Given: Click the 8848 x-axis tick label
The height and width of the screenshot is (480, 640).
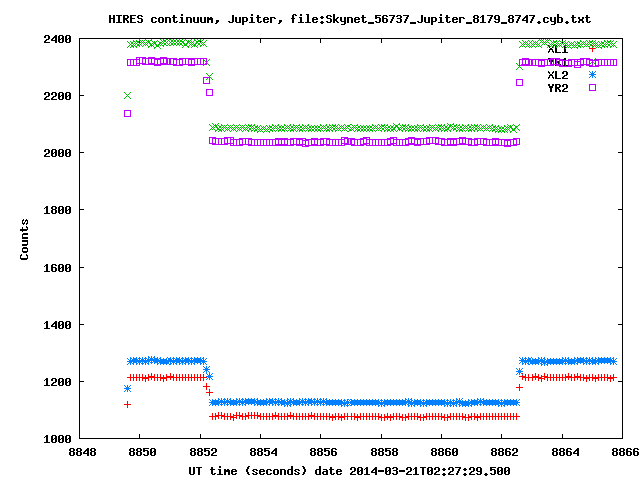Looking at the screenshot, I should 80,452.
